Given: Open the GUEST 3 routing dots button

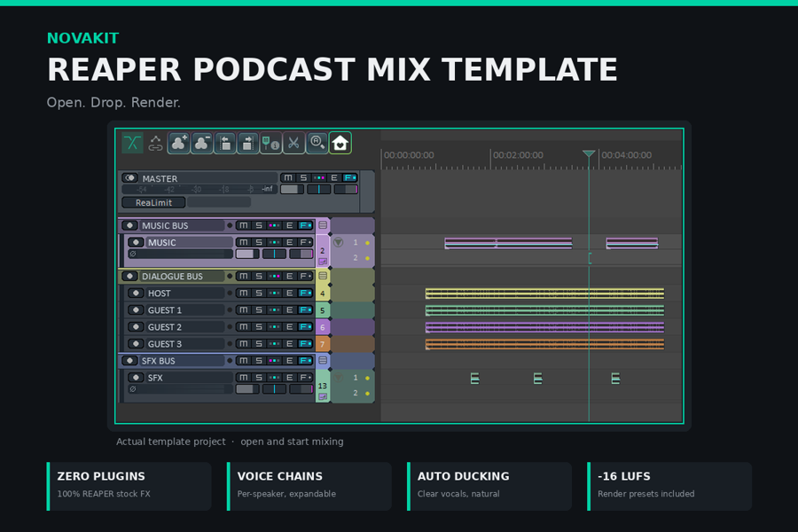Looking at the screenshot, I should coord(274,344).
